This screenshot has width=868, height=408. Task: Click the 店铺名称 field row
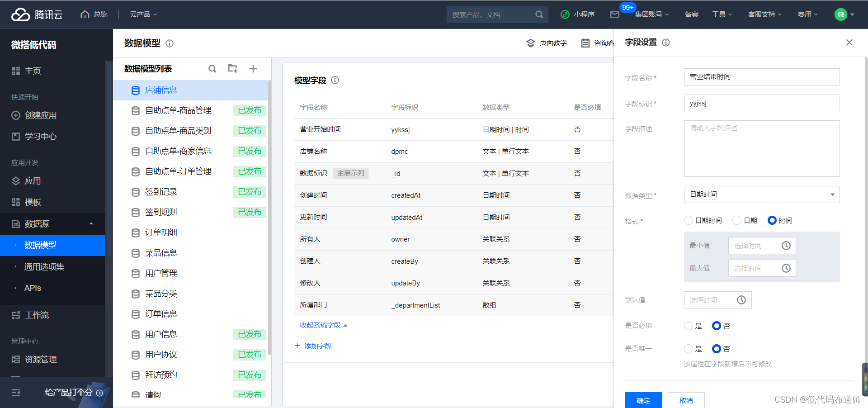(454, 152)
